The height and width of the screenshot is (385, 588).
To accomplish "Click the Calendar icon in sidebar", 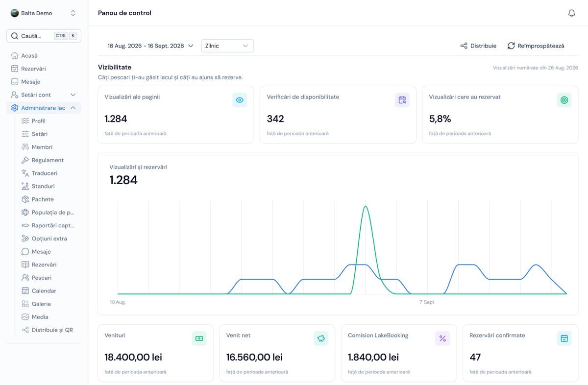I will 25,290.
